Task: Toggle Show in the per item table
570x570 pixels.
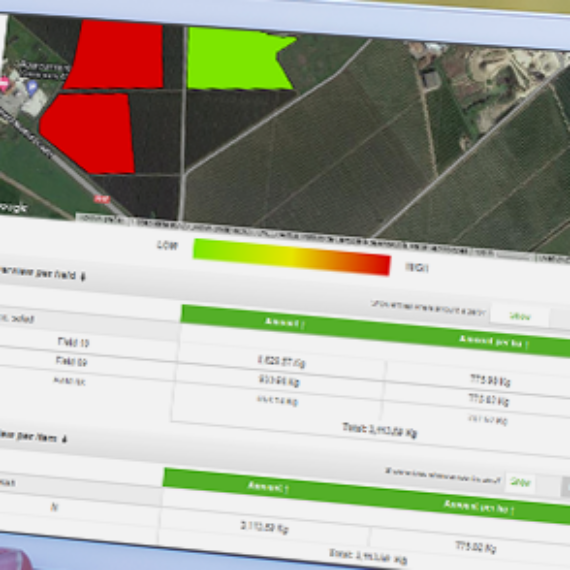Action: point(521,482)
